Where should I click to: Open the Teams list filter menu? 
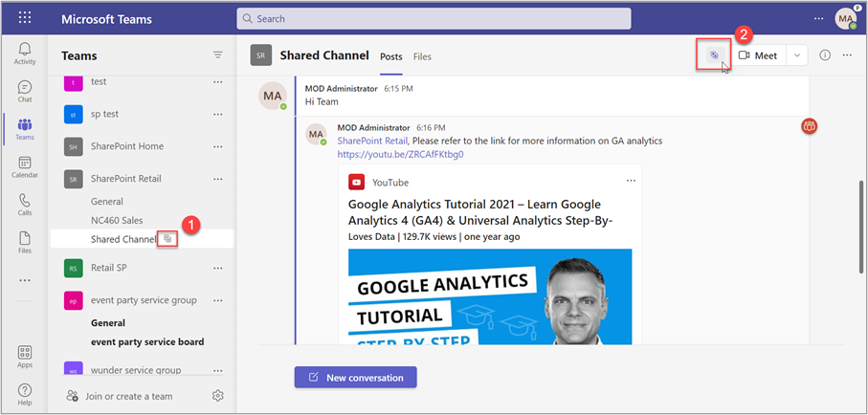217,55
